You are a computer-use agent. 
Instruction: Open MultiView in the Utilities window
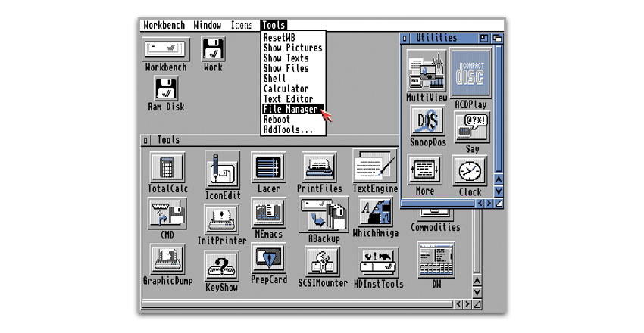coord(427,71)
